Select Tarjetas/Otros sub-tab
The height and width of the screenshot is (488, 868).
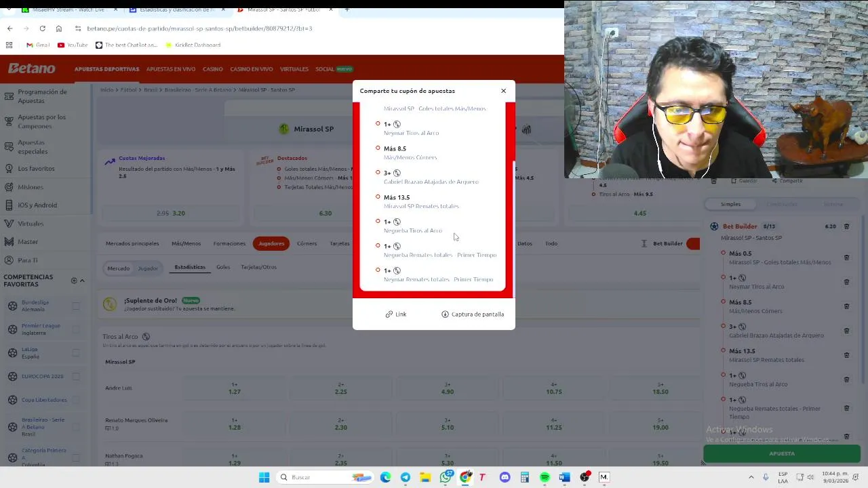(x=258, y=267)
